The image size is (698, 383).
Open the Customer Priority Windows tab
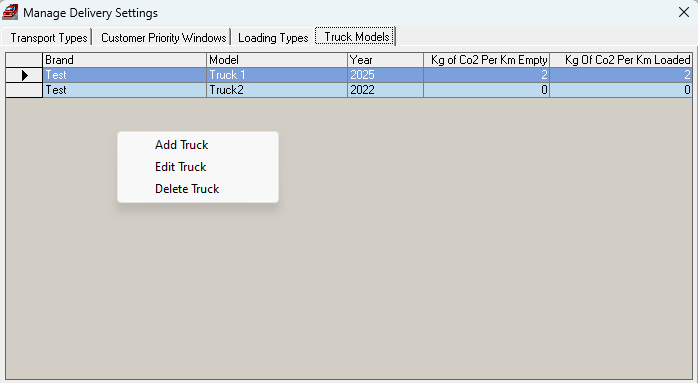point(163,38)
